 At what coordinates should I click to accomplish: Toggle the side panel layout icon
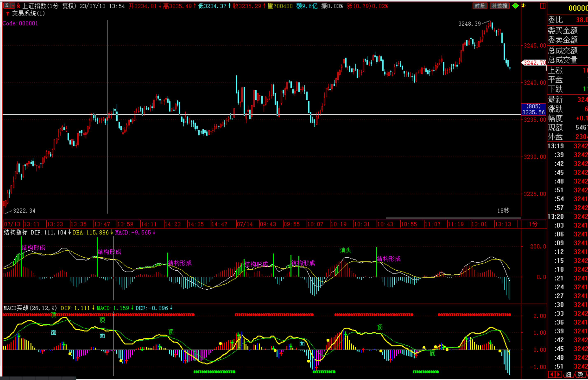click(x=542, y=6)
